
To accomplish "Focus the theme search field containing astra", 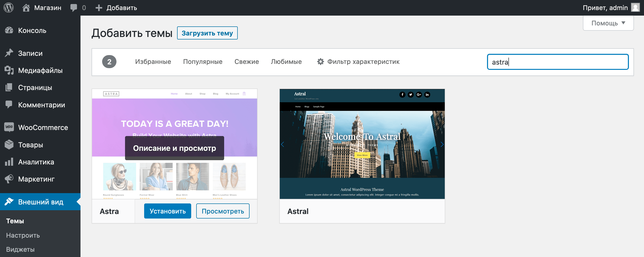I will pos(558,62).
